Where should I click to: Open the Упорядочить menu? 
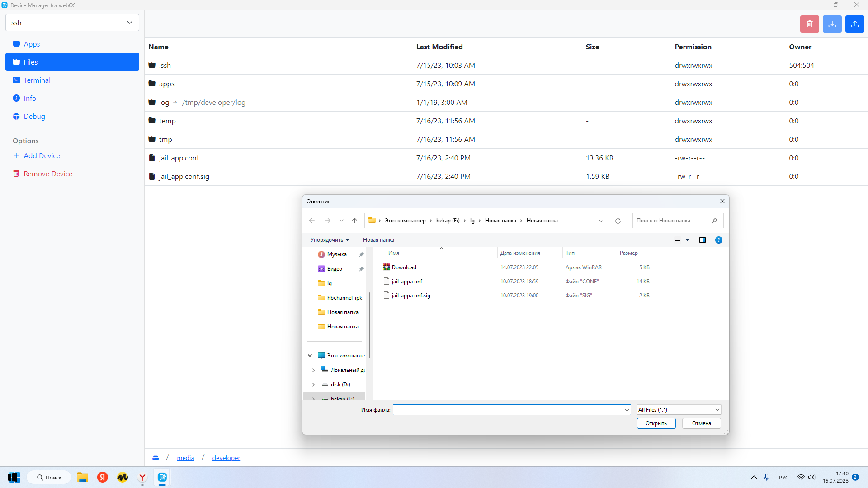(330, 240)
